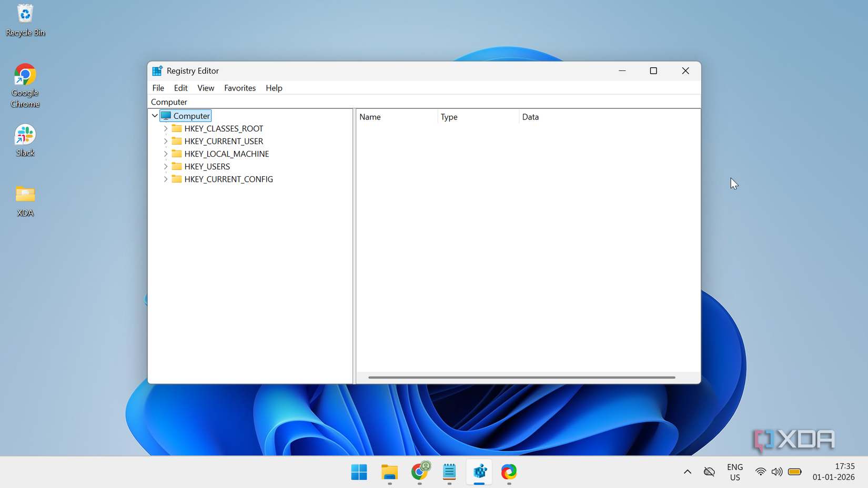Expand the HKEY_LOCAL_MACHINE key
The image size is (868, 488).
point(165,154)
